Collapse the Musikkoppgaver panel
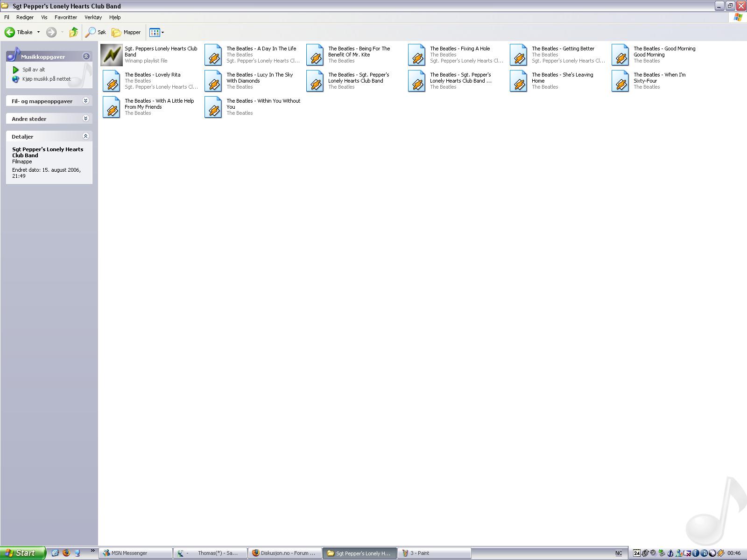Screen dimensions: 747x560 pos(86,56)
